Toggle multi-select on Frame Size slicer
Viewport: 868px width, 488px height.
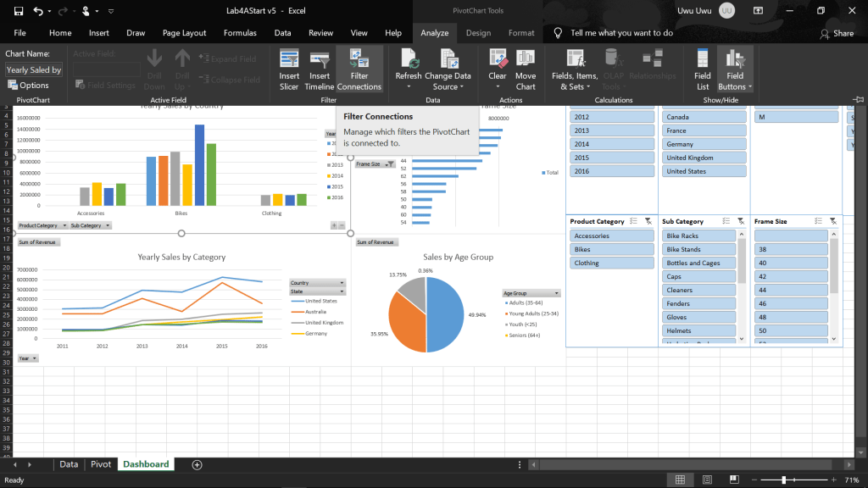pyautogui.click(x=816, y=221)
